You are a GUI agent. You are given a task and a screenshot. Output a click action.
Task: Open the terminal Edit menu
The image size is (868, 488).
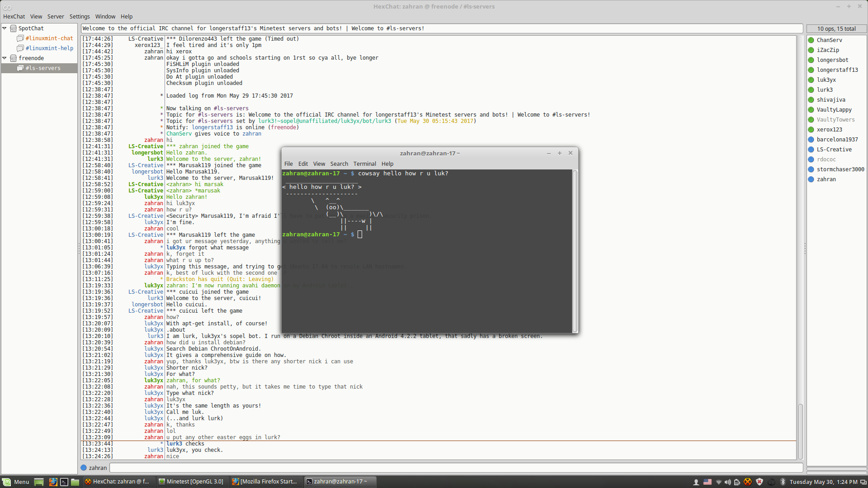tap(303, 164)
